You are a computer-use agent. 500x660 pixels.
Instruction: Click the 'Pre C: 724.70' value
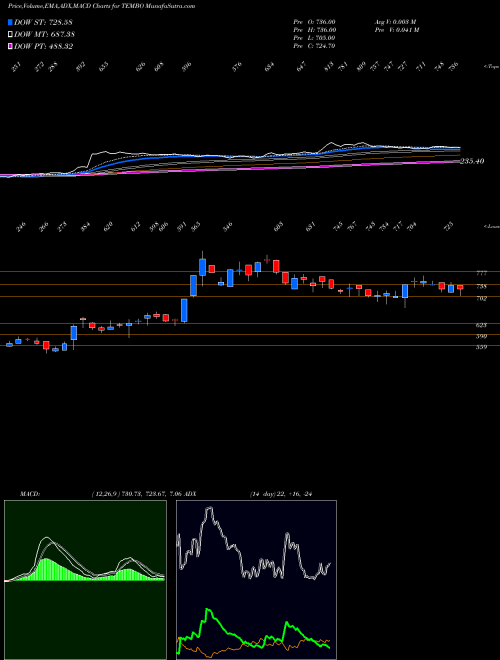(314, 46)
